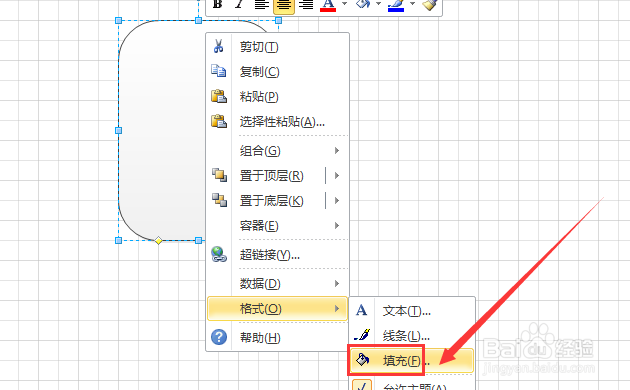Click the shape's bottom-left selection handle

tap(118, 241)
